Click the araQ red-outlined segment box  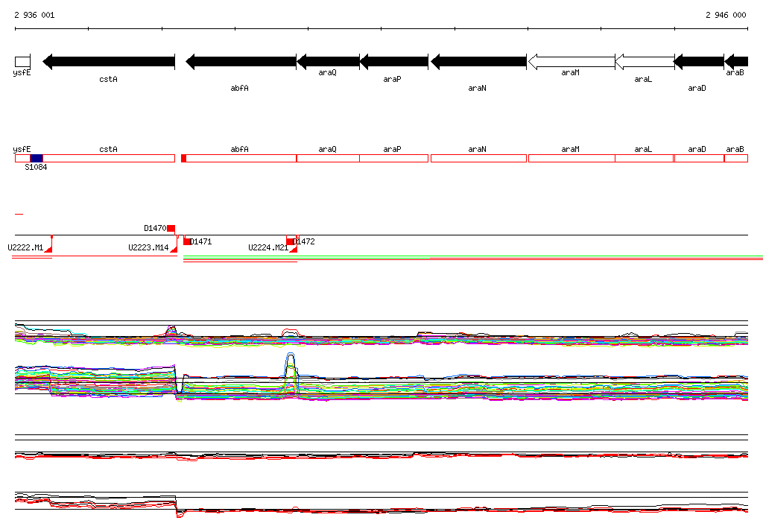[328, 158]
